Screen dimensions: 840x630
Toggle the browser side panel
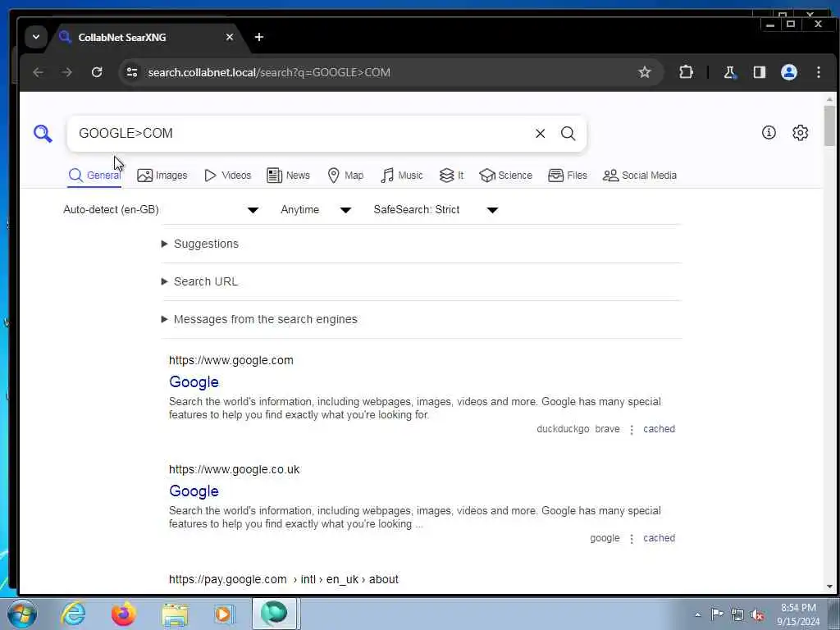(759, 72)
